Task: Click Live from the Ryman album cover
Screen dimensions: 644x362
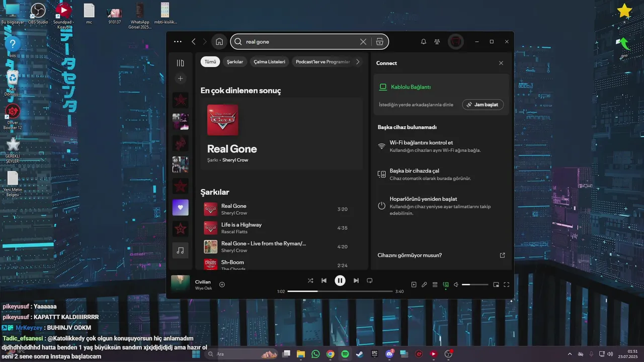Action: pyautogui.click(x=210, y=246)
